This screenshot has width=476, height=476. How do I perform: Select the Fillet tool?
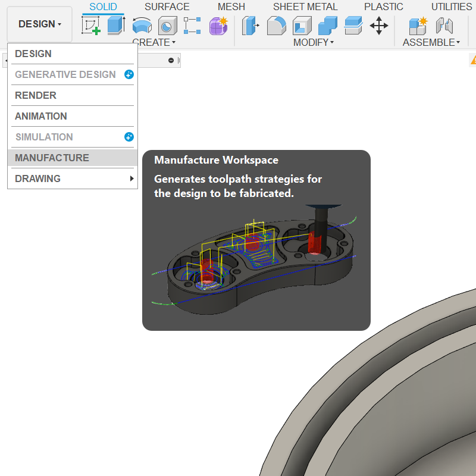(276, 24)
